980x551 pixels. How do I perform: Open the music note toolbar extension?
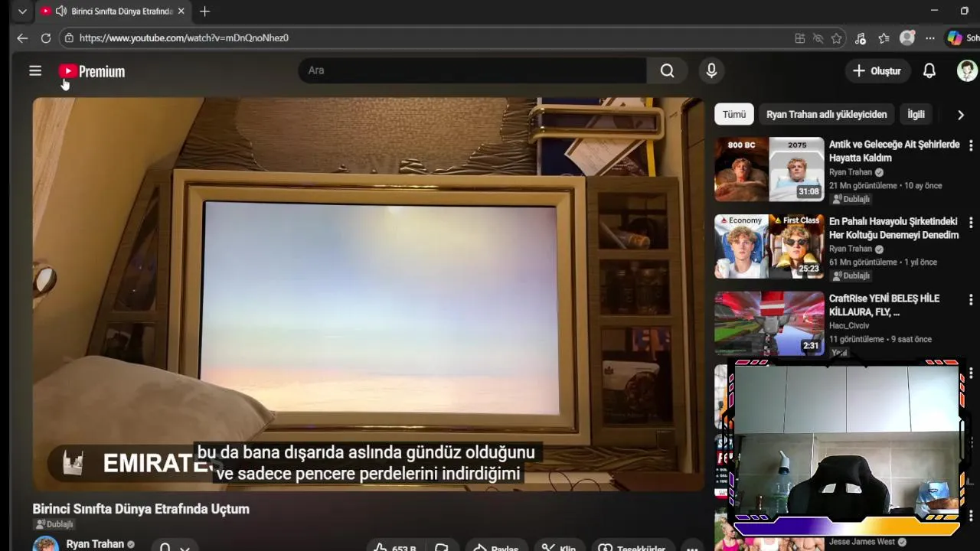pos(861,38)
